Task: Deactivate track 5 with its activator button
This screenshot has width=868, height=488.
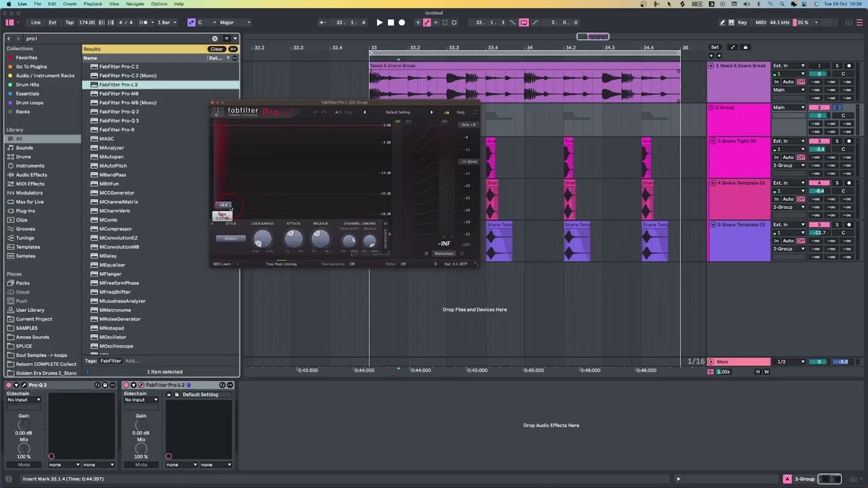Action: pos(819,224)
